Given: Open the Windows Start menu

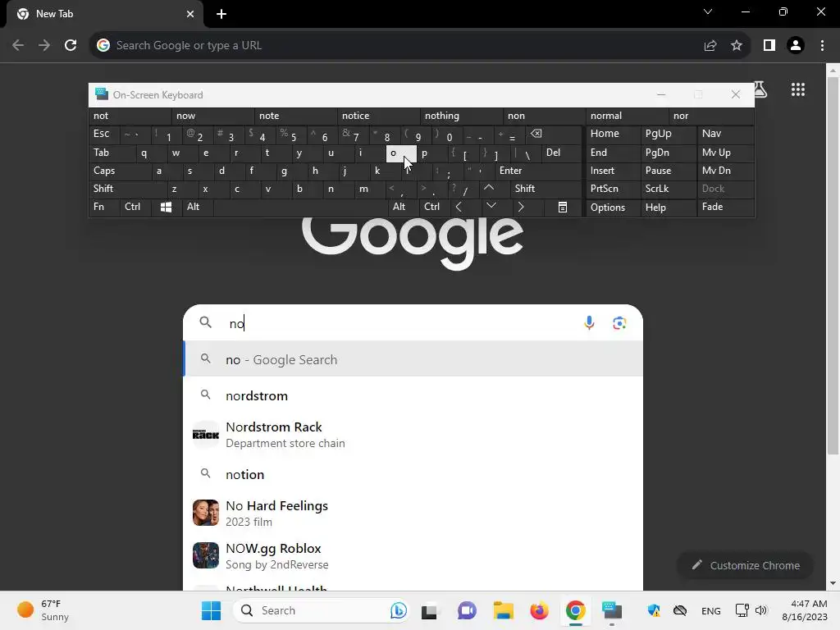Looking at the screenshot, I should tap(211, 610).
